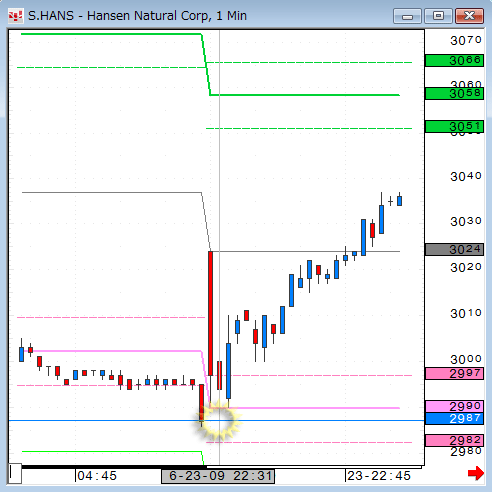Click the gray 3024 price label
This screenshot has width=492, height=492.
click(454, 249)
